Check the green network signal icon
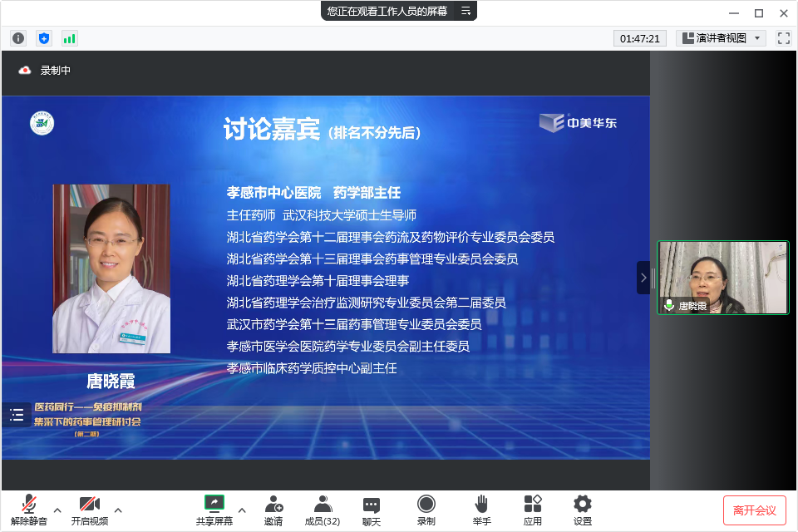 [x=69, y=38]
